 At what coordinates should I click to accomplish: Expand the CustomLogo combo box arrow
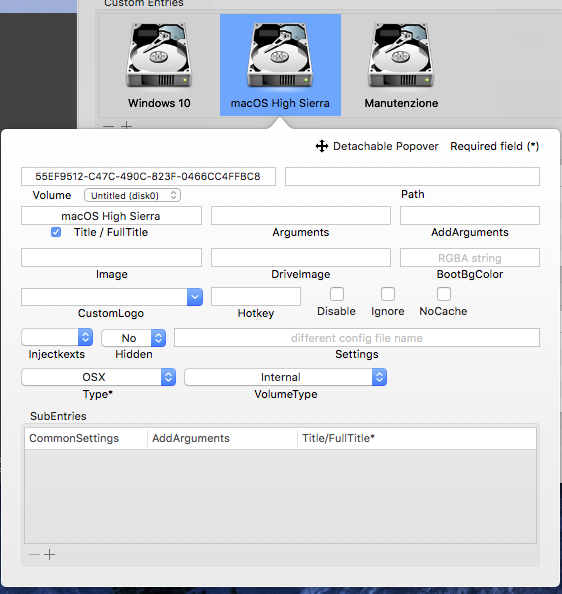[195, 297]
